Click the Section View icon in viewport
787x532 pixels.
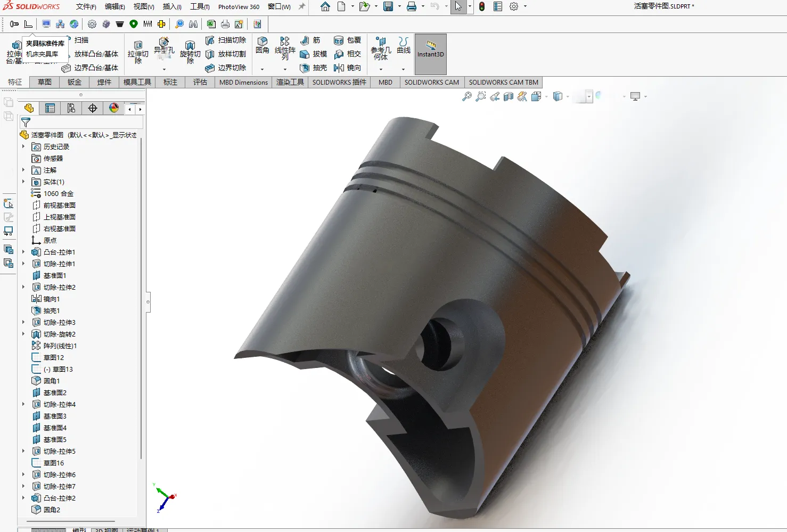tap(509, 96)
